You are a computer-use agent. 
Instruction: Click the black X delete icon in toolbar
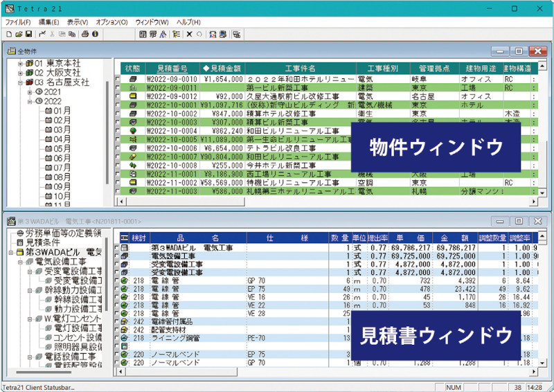189,35
